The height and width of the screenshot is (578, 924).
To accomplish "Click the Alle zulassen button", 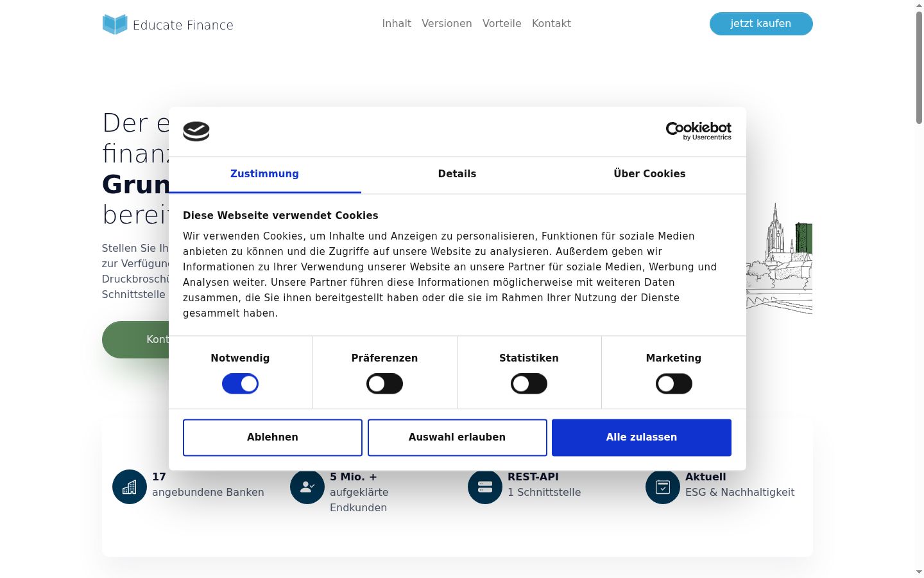I will [642, 437].
